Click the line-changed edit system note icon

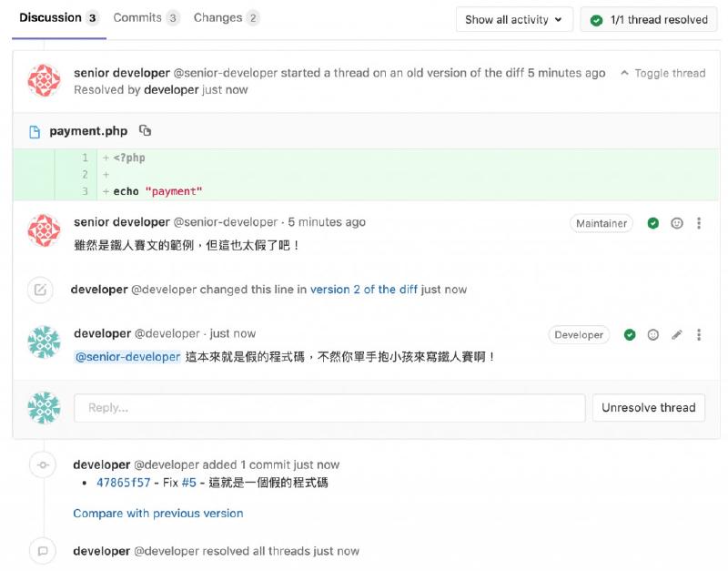pyautogui.click(x=40, y=290)
